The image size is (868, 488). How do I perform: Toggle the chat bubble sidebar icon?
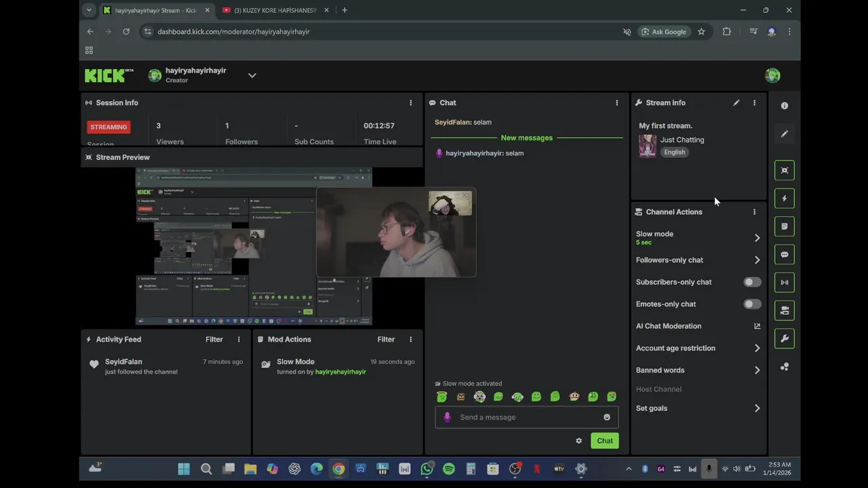tap(785, 255)
